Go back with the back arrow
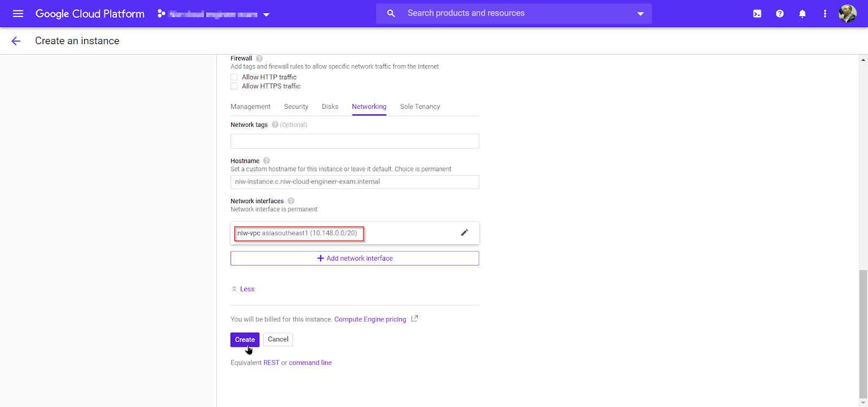 point(16,41)
